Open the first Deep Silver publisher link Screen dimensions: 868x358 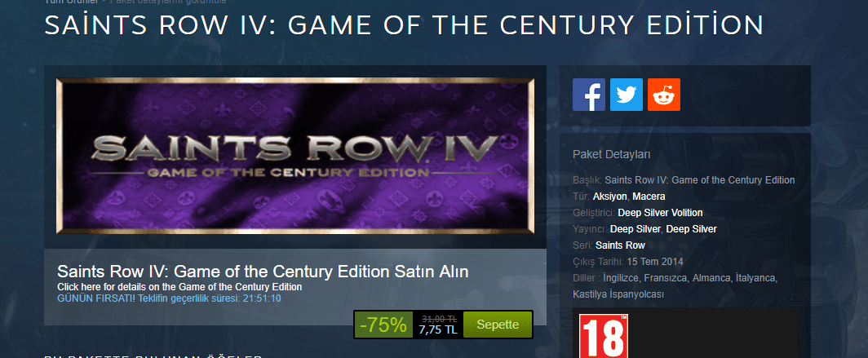tap(635, 229)
